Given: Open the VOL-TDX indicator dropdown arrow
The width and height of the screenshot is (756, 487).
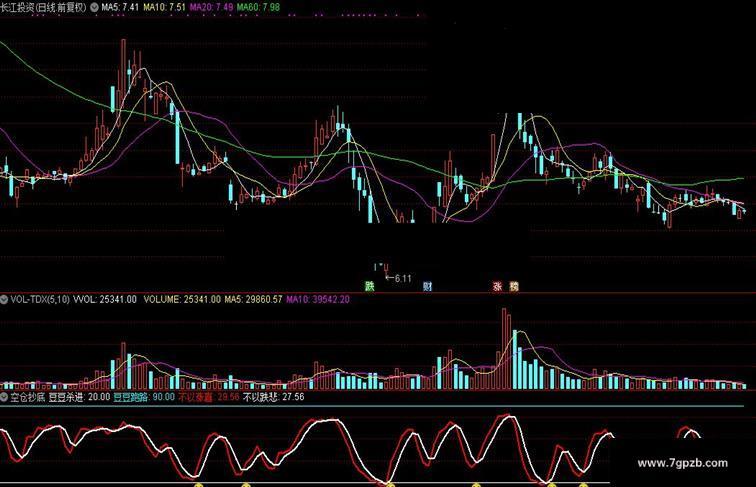Looking at the screenshot, I should [4, 299].
